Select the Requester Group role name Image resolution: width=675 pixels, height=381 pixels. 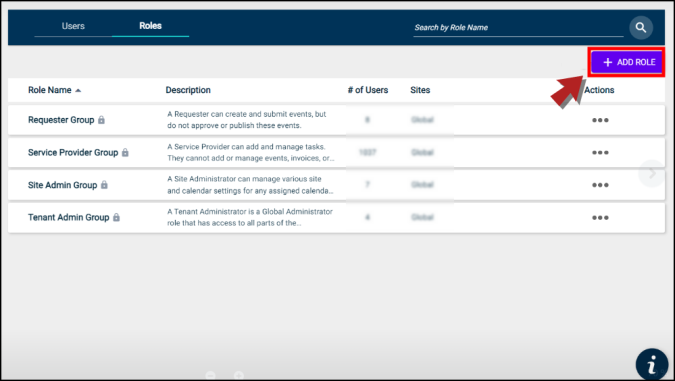coord(61,120)
